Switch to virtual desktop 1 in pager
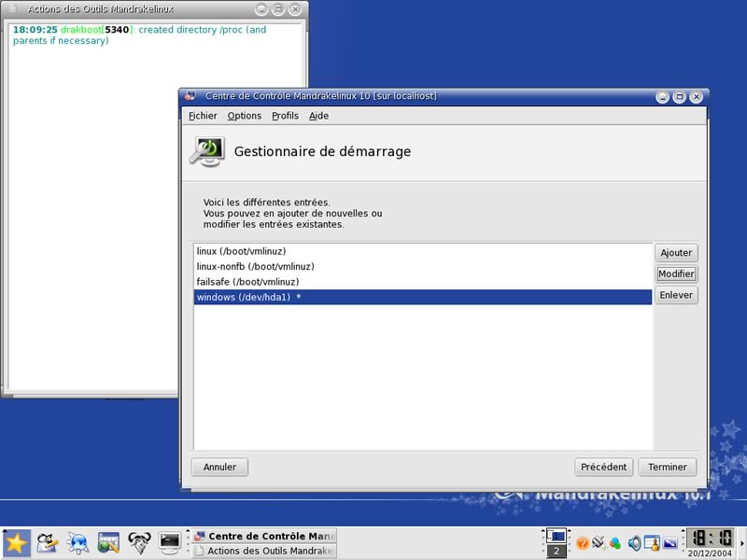The height and width of the screenshot is (560, 747). tap(556, 536)
